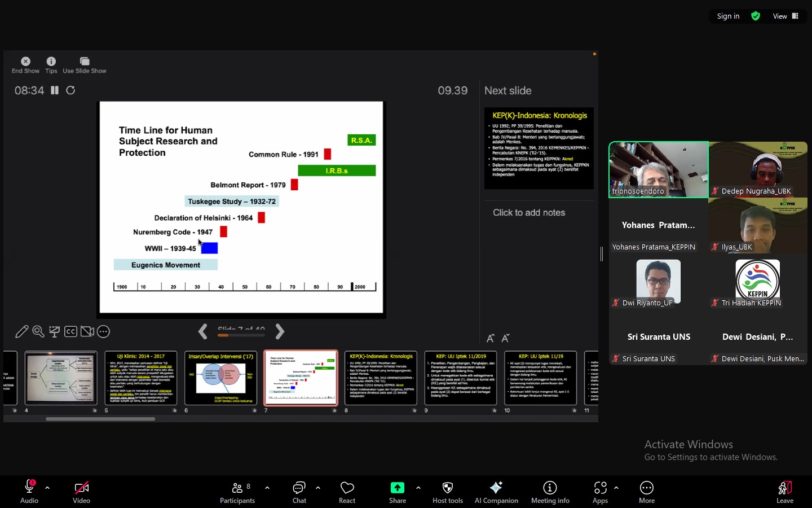This screenshot has height=508, width=812.
Task: Open More menu in toolbar
Action: coord(647,492)
